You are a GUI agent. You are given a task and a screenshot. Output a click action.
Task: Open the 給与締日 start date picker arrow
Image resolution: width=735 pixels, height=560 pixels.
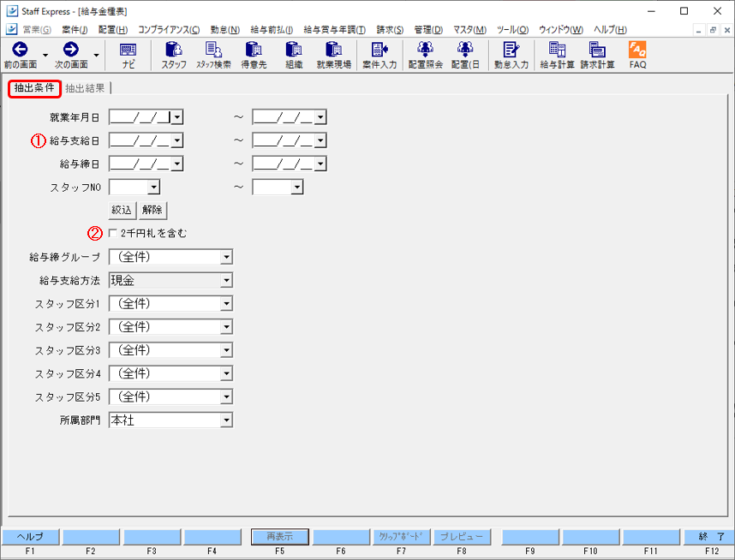[x=176, y=164]
